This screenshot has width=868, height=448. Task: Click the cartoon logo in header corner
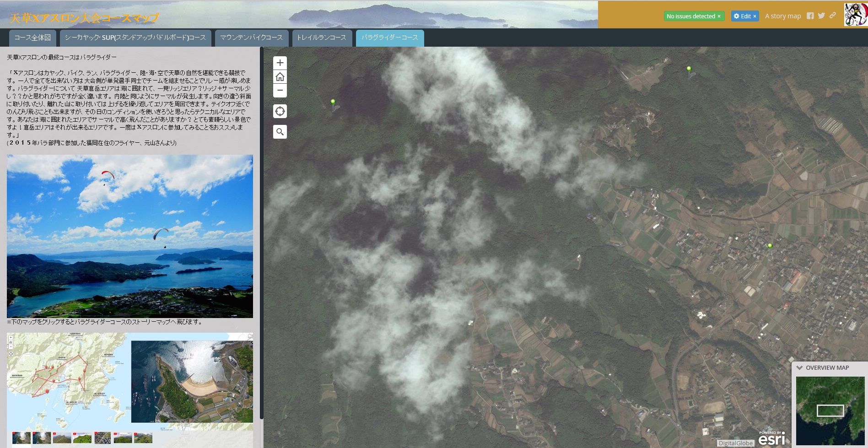click(855, 14)
